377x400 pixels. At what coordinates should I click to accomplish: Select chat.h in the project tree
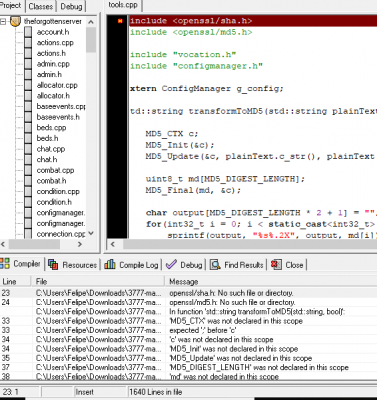pyautogui.click(x=47, y=160)
